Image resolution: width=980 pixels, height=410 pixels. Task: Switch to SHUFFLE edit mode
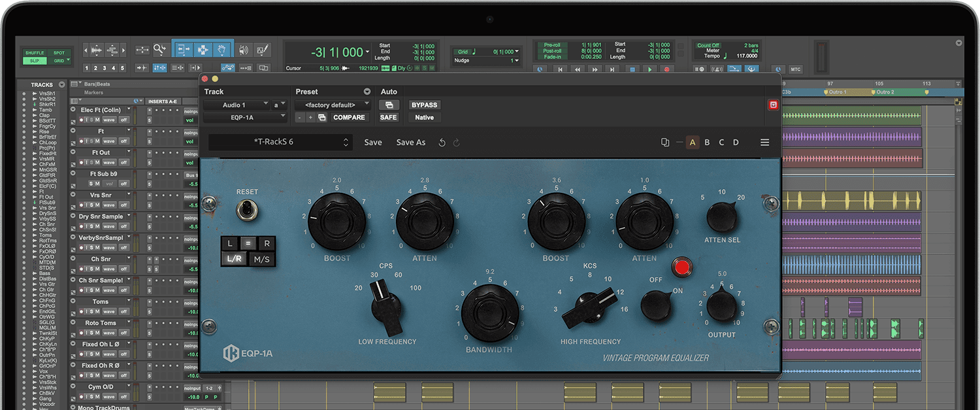click(34, 52)
